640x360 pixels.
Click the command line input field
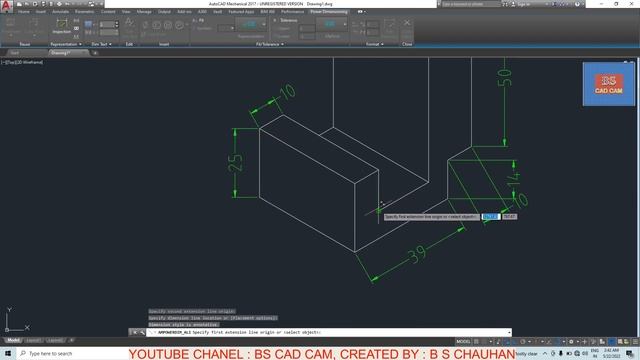[x=329, y=332]
